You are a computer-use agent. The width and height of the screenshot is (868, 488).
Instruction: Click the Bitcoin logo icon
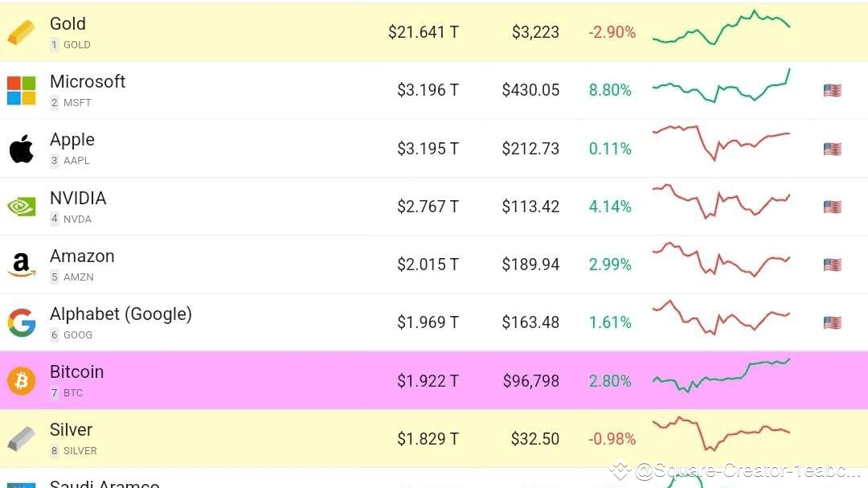[22, 381]
